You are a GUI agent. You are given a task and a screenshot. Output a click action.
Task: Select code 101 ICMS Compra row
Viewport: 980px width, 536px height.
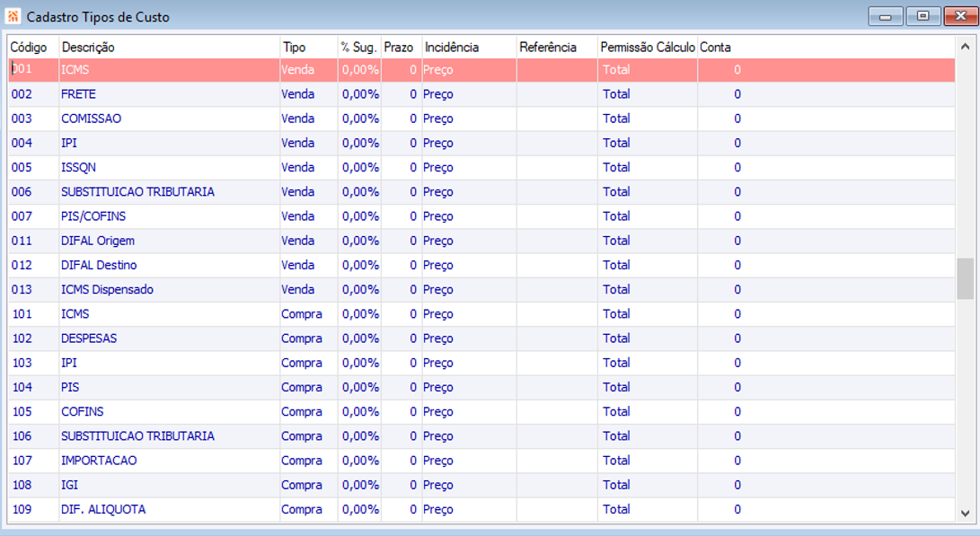pyautogui.click(x=481, y=313)
